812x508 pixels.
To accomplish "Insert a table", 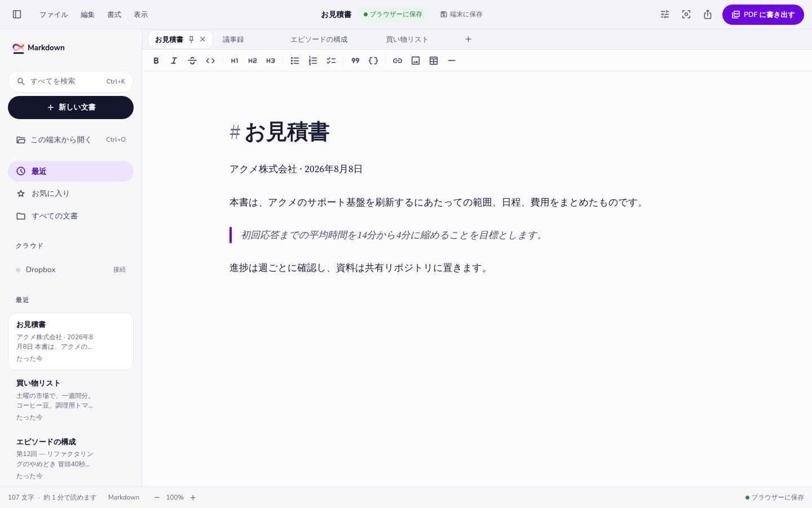I will 434,61.
